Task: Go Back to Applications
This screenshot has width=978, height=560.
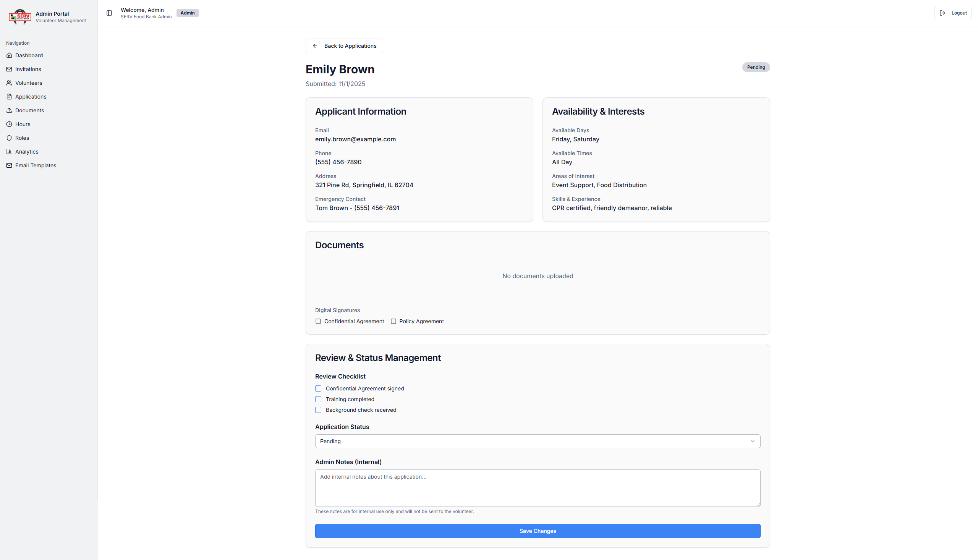Action: pos(344,46)
